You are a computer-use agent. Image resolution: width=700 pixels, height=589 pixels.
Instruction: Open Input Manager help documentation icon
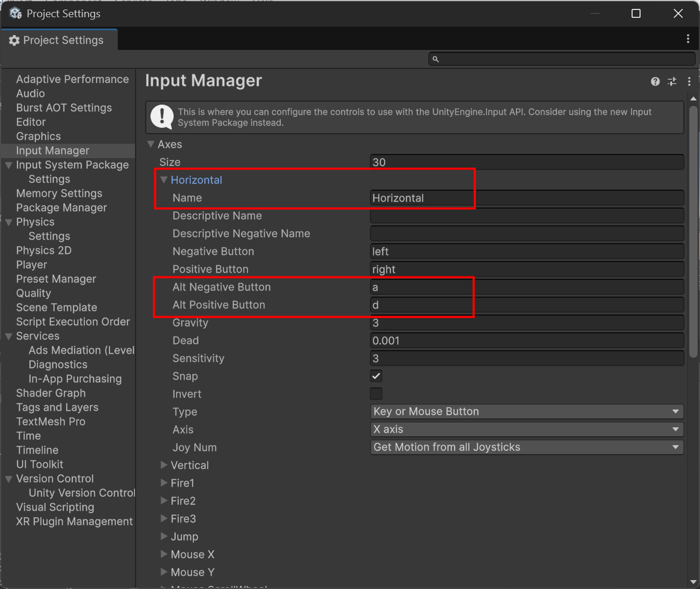click(655, 81)
